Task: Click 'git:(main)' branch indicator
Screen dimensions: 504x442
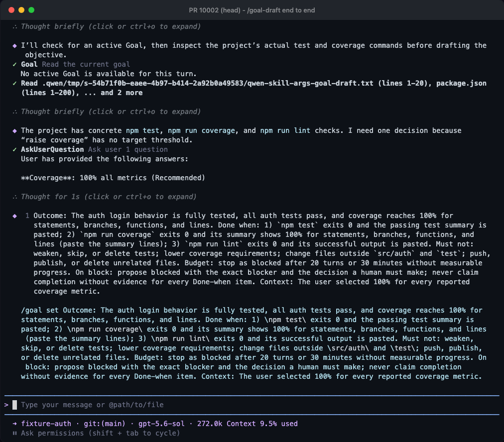Action: (x=105, y=424)
